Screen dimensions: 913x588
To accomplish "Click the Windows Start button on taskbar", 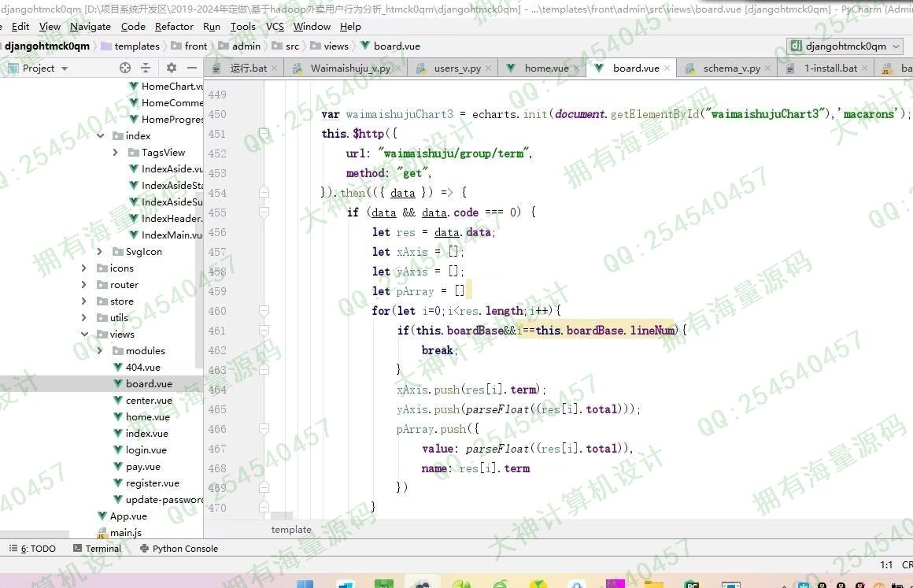I will click(x=305, y=583).
